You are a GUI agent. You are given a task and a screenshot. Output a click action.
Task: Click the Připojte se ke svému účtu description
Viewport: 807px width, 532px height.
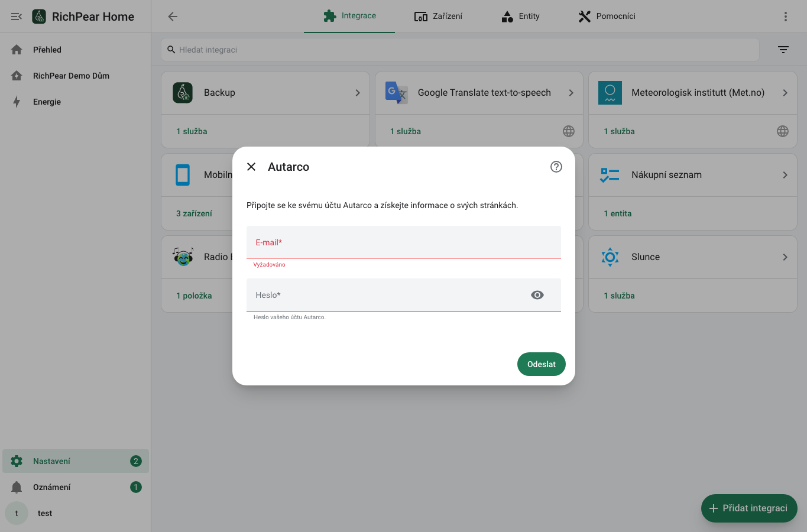pyautogui.click(x=382, y=205)
